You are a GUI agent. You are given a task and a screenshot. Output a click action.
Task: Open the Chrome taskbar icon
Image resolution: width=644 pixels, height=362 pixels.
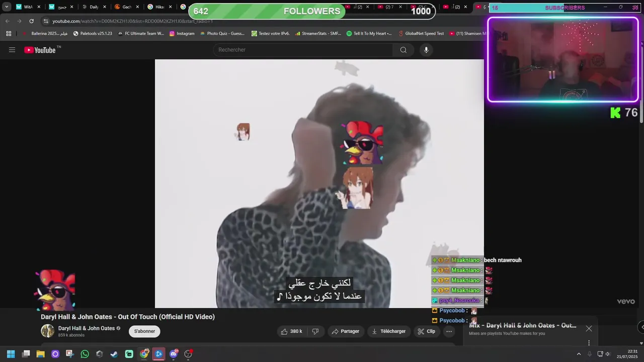144,354
